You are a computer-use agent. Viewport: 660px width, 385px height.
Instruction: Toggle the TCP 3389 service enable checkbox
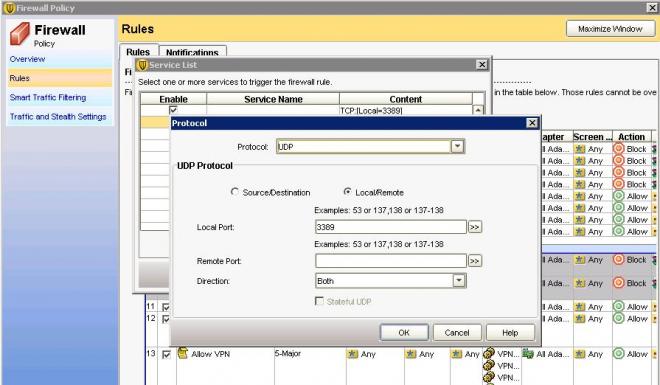173,110
